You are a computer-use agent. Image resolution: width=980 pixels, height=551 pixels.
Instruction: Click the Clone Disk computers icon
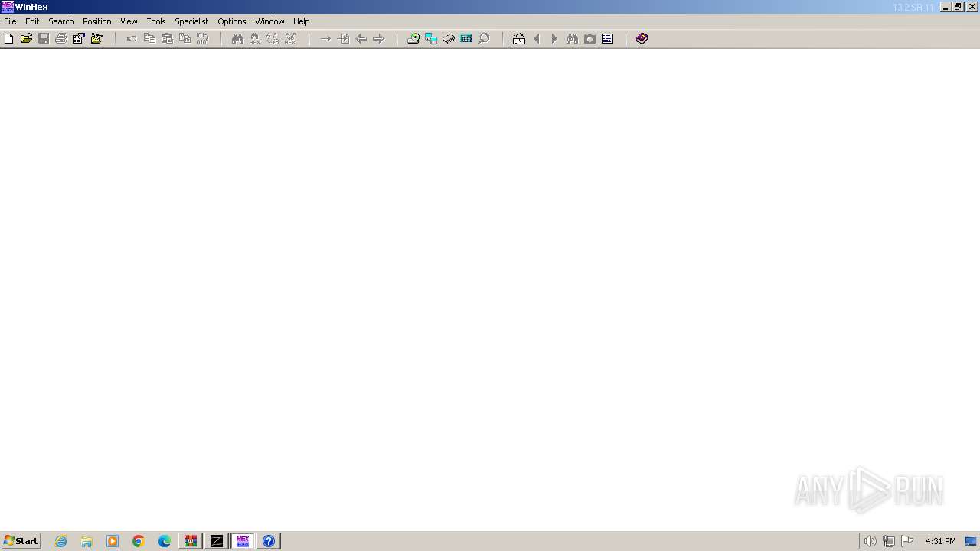click(431, 38)
